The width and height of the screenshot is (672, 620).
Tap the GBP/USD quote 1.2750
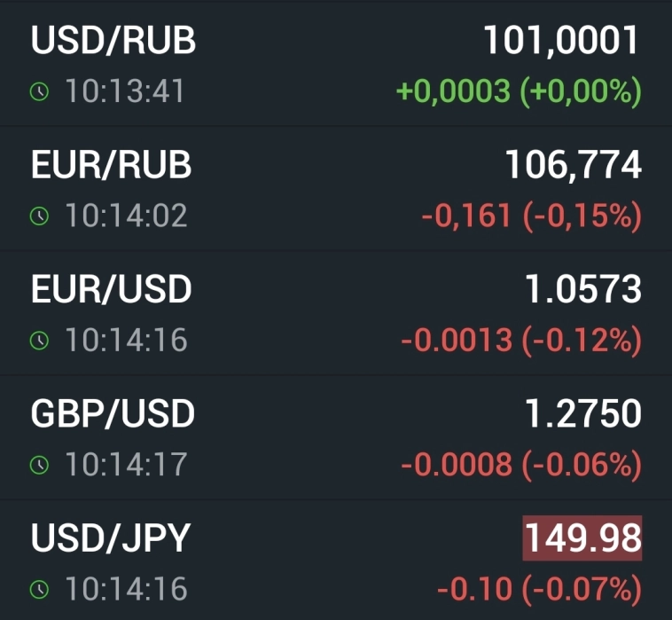(x=582, y=413)
